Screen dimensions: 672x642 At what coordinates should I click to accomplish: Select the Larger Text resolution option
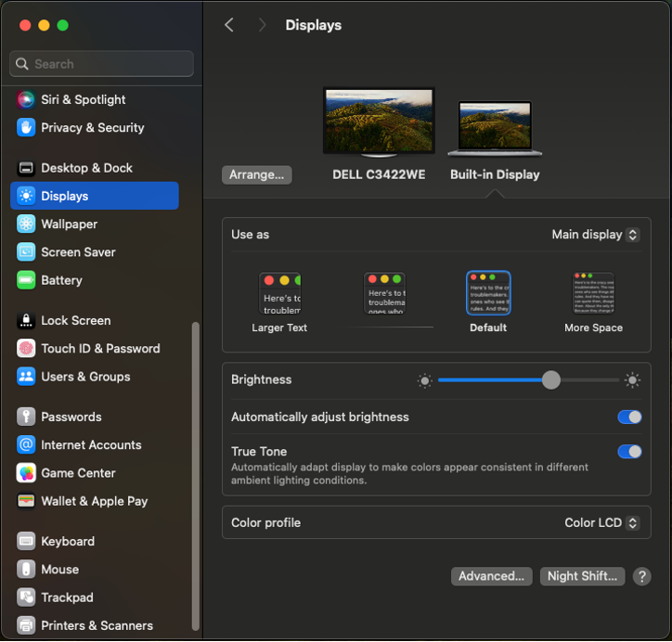pyautogui.click(x=279, y=295)
